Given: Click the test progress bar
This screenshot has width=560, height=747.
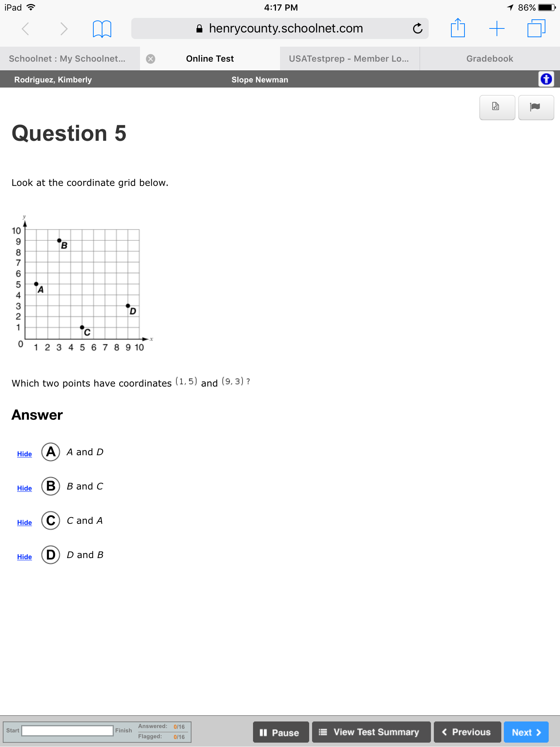Looking at the screenshot, I should (67, 731).
